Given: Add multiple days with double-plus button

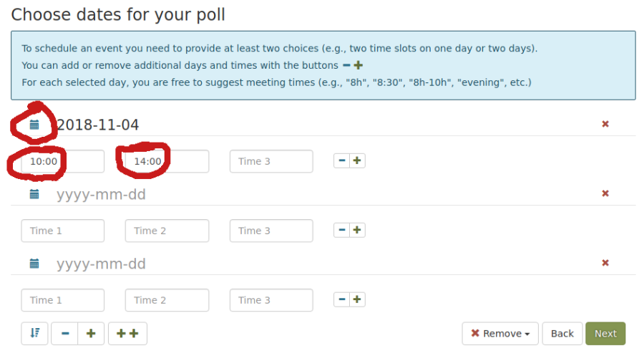Looking at the screenshot, I should coord(127,334).
